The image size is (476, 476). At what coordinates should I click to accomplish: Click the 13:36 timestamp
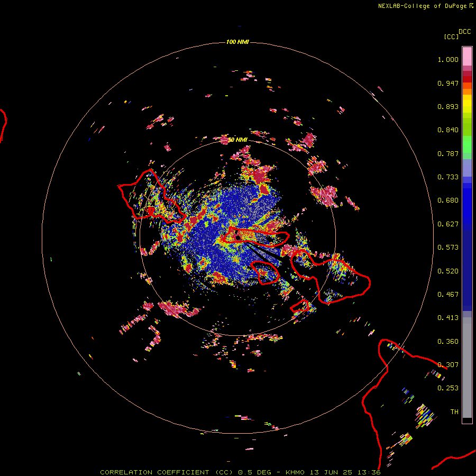369,472
